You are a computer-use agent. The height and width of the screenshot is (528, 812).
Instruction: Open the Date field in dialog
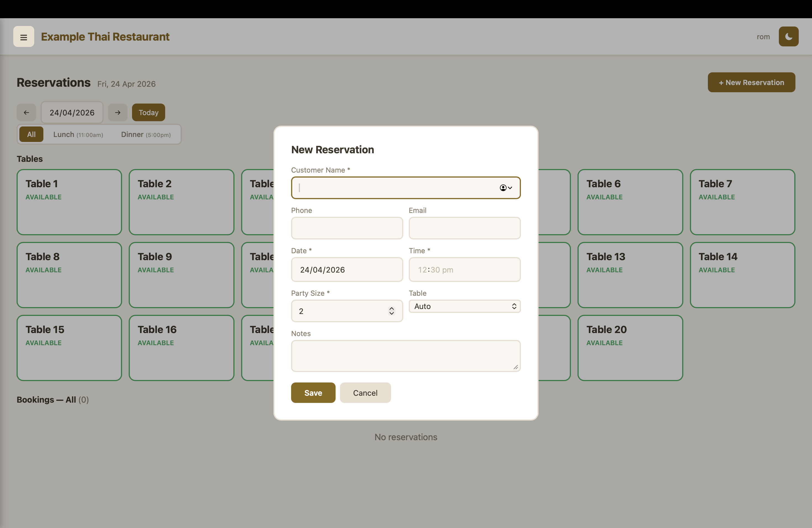pyautogui.click(x=347, y=270)
